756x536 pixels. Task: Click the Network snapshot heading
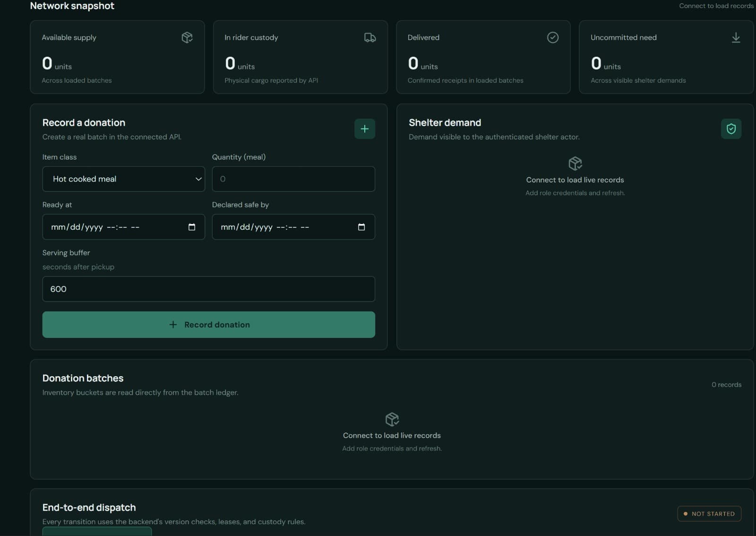[x=72, y=6]
